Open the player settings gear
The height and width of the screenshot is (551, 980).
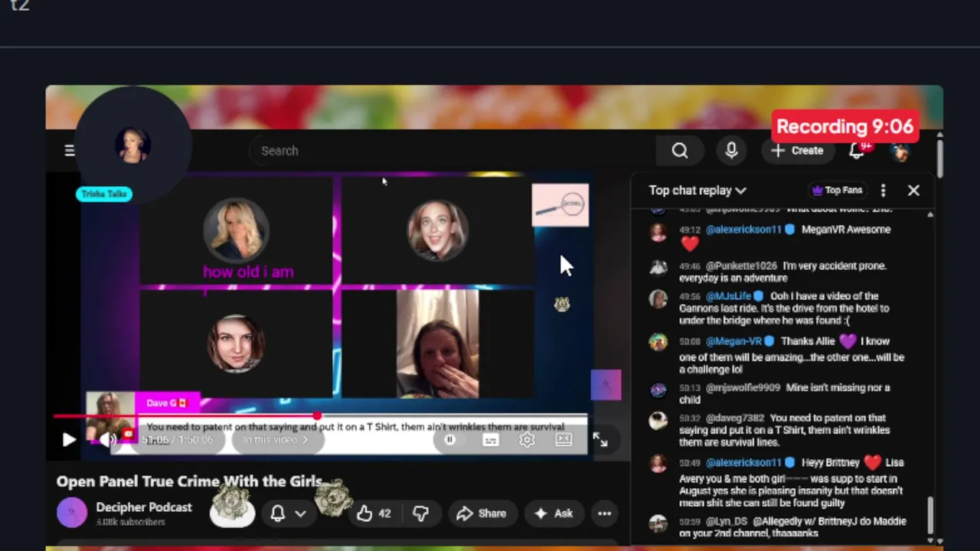pyautogui.click(x=527, y=440)
